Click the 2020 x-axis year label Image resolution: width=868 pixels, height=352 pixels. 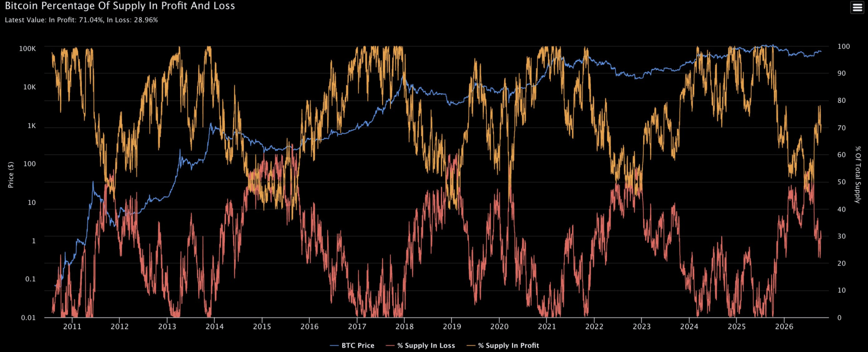tap(499, 327)
